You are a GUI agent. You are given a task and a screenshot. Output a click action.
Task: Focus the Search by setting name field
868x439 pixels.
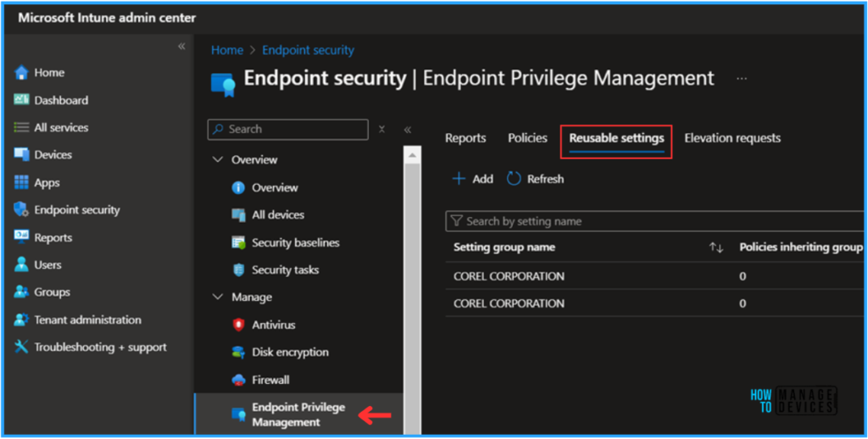pos(655,221)
